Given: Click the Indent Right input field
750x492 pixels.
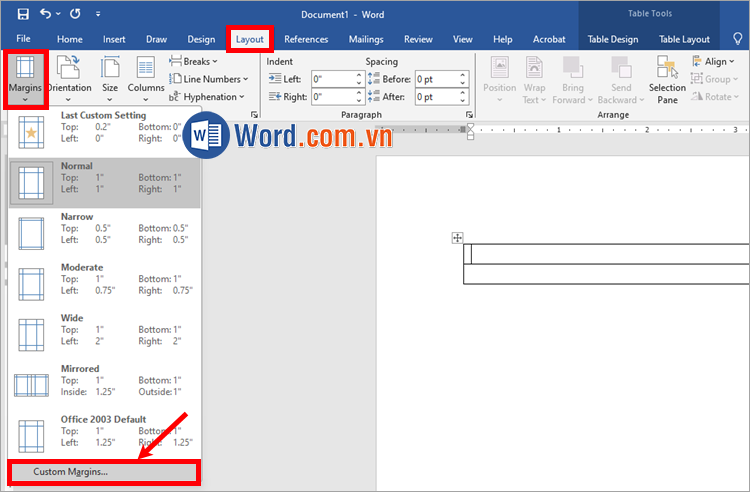Looking at the screenshot, I should point(333,97).
